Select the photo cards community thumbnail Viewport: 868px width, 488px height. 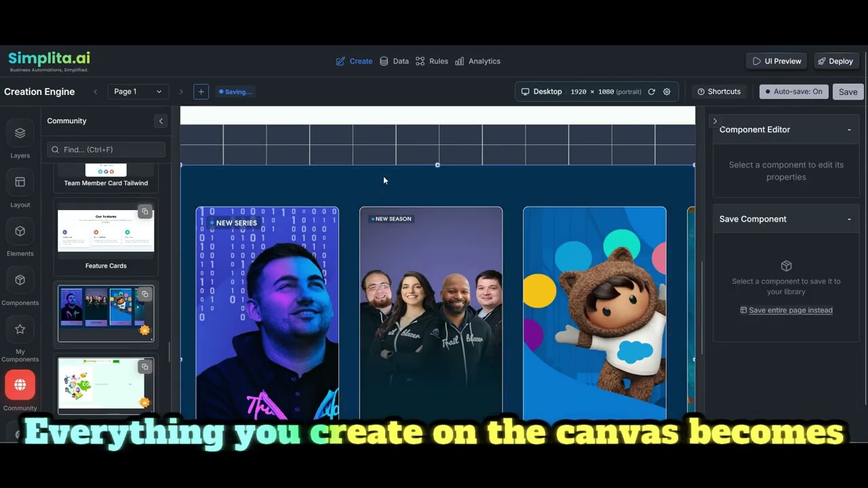tap(106, 313)
